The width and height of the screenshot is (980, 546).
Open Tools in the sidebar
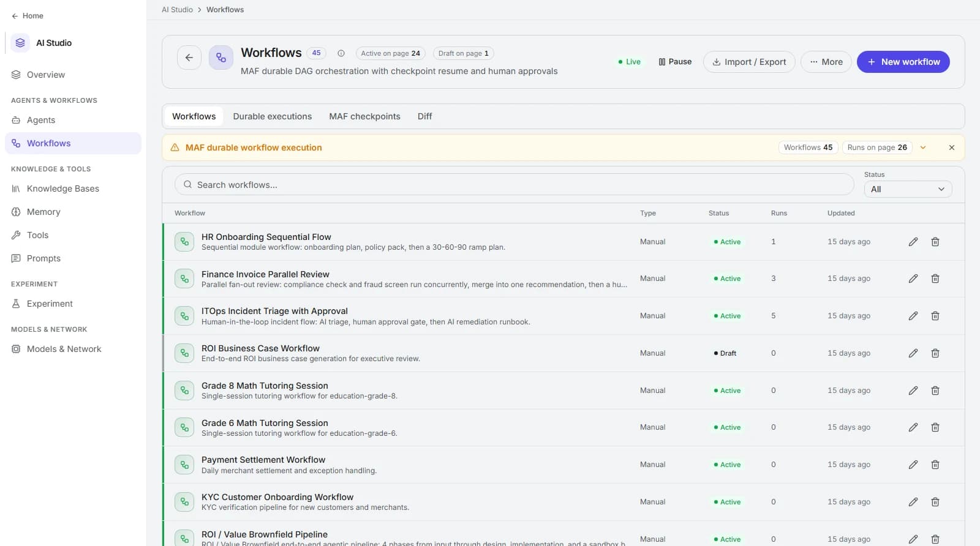click(x=73, y=235)
